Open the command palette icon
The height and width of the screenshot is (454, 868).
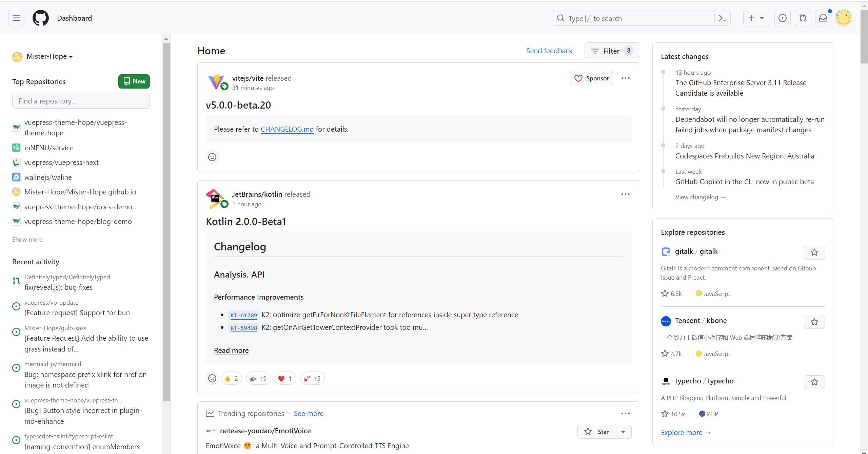pos(723,18)
